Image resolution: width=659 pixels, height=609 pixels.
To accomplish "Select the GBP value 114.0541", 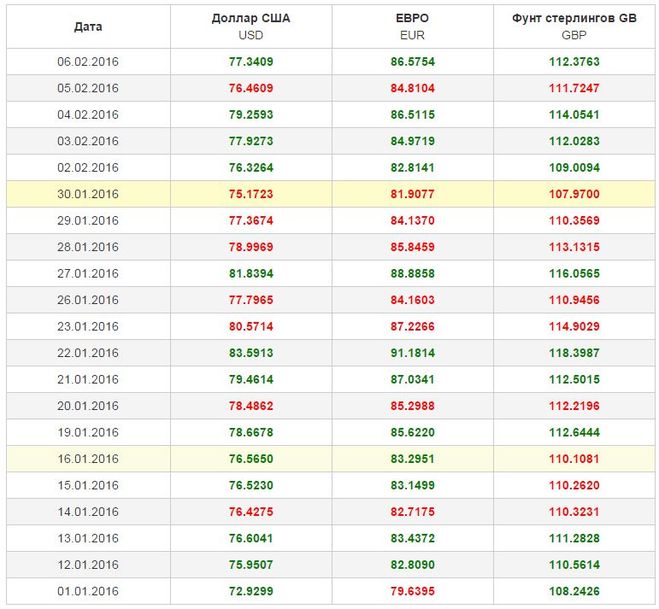I will point(574,115).
